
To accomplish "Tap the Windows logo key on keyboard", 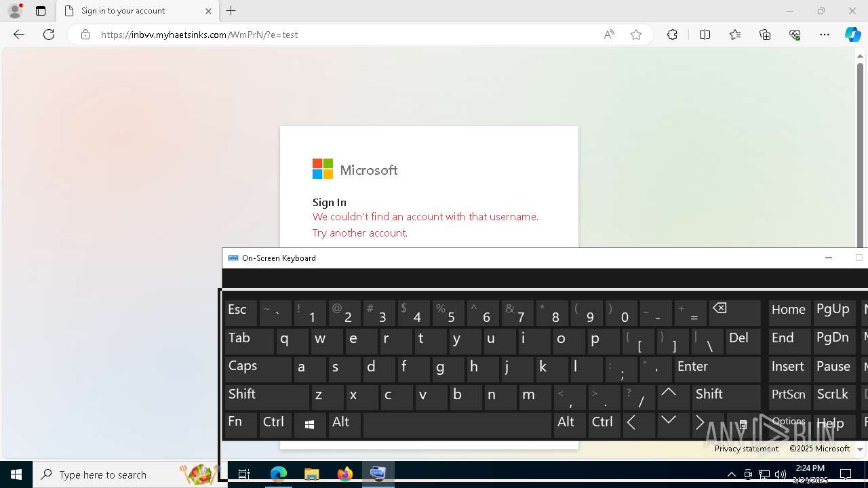I will (x=310, y=425).
